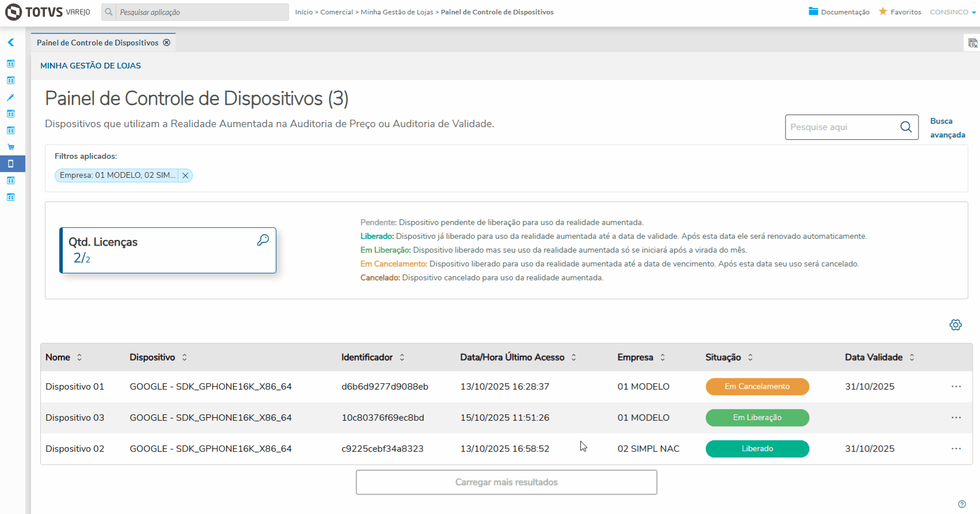Sort the table by Data Validade
Image resolution: width=980 pixels, height=514 pixels.
(912, 357)
